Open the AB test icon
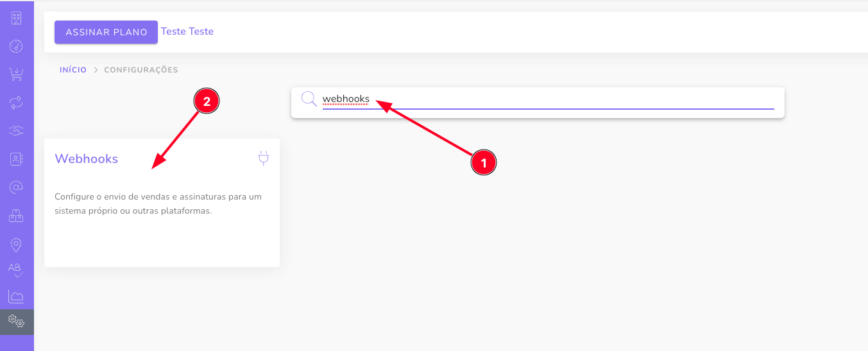This screenshot has width=868, height=351. point(16,270)
